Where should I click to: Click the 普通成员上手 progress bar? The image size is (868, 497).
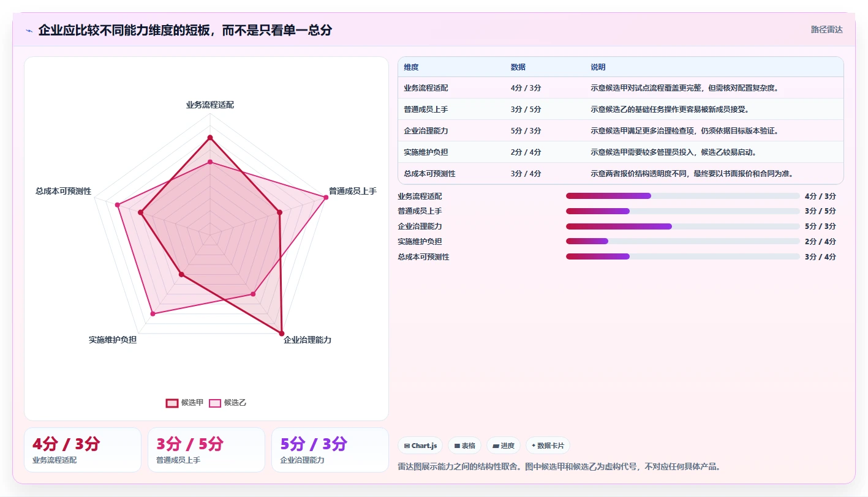point(682,211)
